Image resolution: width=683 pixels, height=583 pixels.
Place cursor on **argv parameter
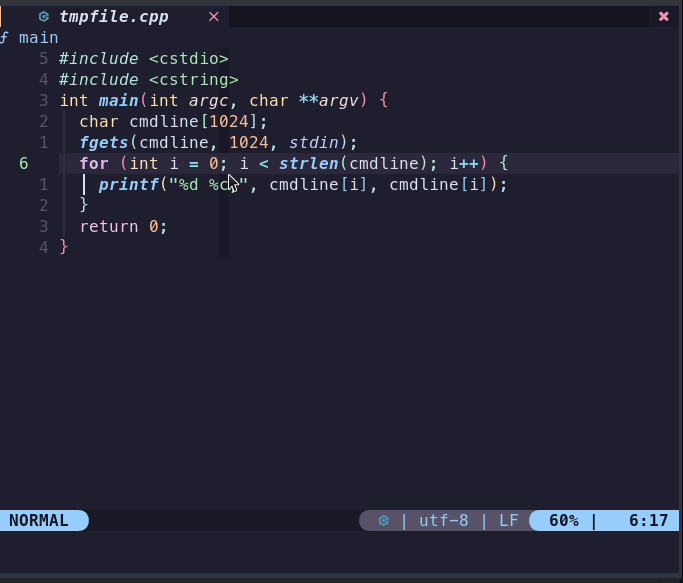[329, 101]
